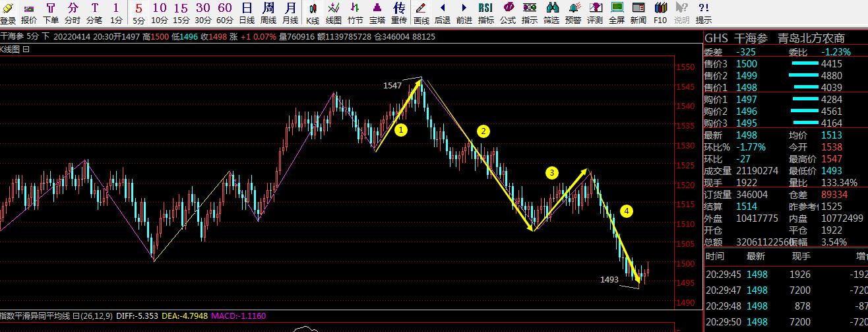868x332 pixels.
Task: Click 前进 forward arrow button
Action: [464, 12]
